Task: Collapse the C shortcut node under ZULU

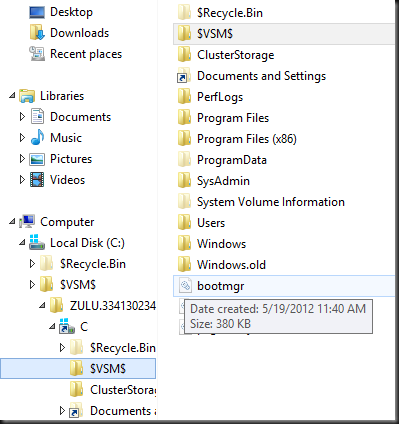Action: (x=52, y=327)
